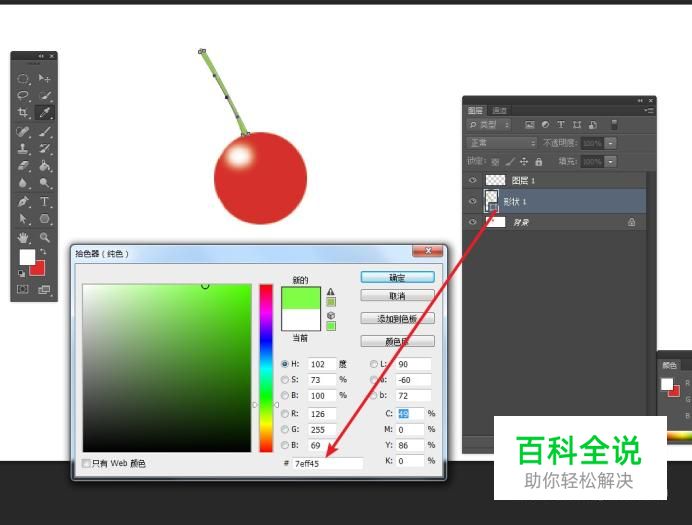Select the H hue radio button
The width and height of the screenshot is (692, 525).
click(285, 364)
